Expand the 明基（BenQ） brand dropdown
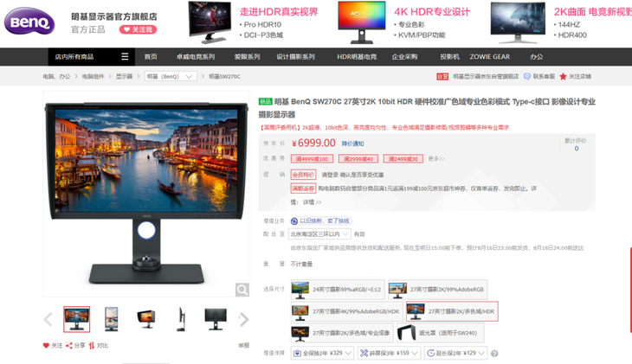 pos(171,76)
